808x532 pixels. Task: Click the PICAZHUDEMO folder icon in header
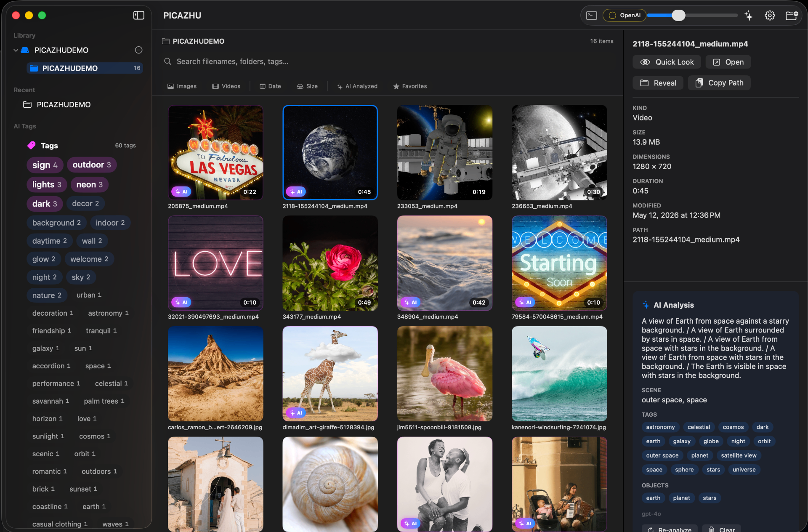(166, 41)
